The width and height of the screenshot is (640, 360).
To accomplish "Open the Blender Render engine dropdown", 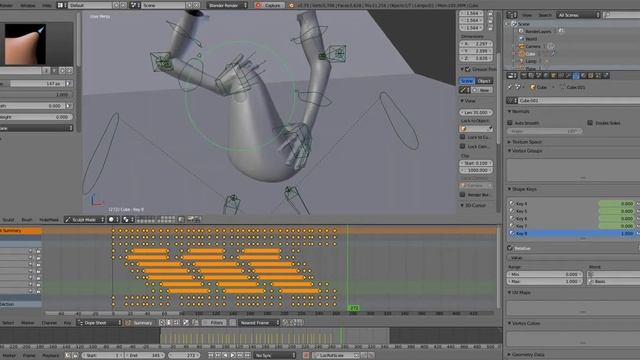I will [228, 5].
